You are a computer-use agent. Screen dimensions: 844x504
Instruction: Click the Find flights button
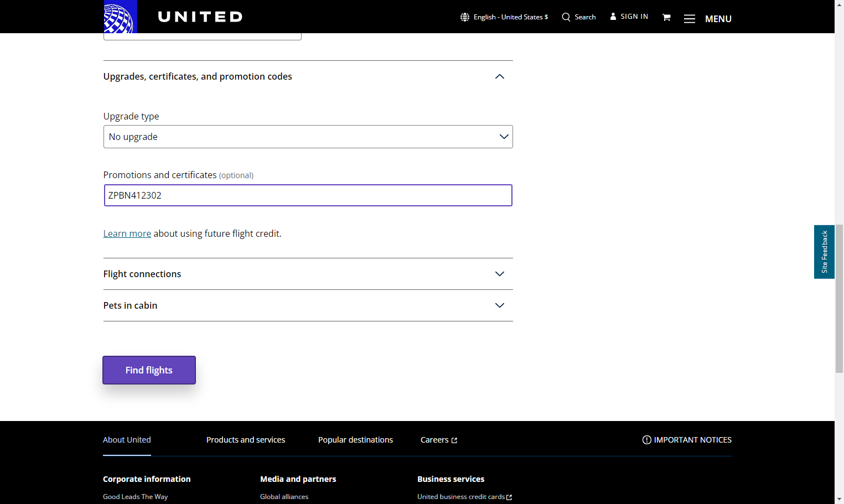pyautogui.click(x=149, y=370)
